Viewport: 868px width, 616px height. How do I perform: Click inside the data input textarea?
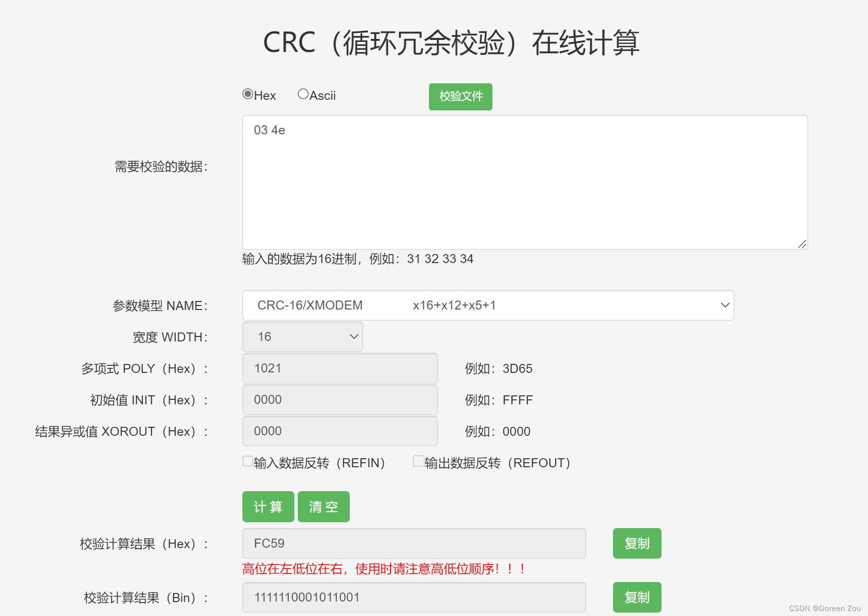pos(524,180)
